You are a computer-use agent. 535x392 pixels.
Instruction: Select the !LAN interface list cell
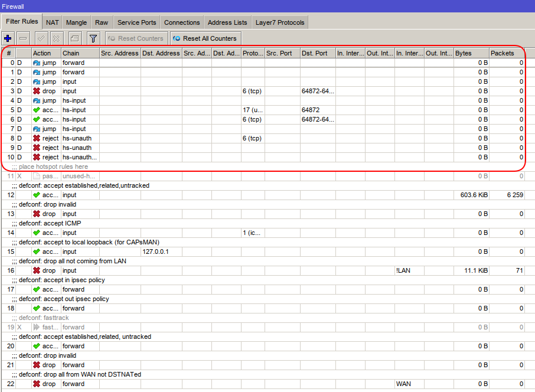409,270
